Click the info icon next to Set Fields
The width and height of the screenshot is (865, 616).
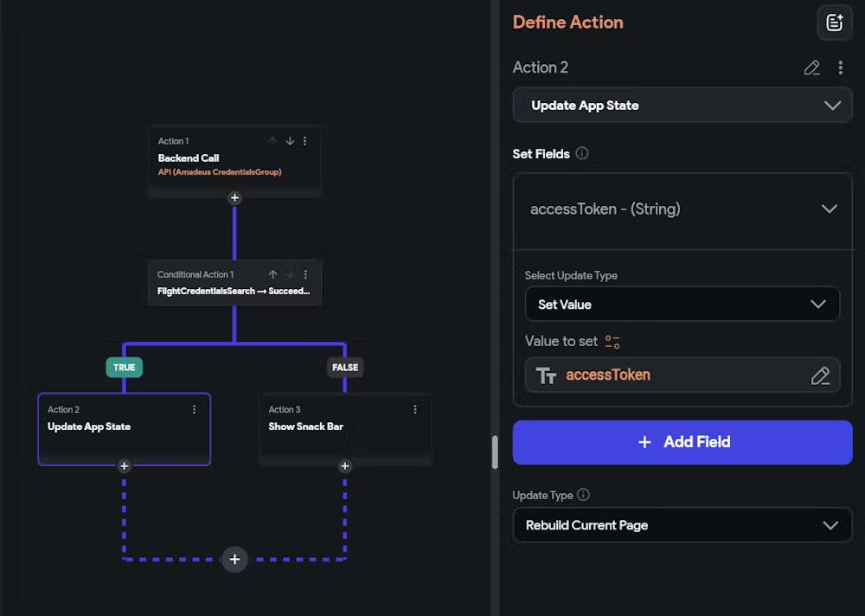tap(582, 153)
